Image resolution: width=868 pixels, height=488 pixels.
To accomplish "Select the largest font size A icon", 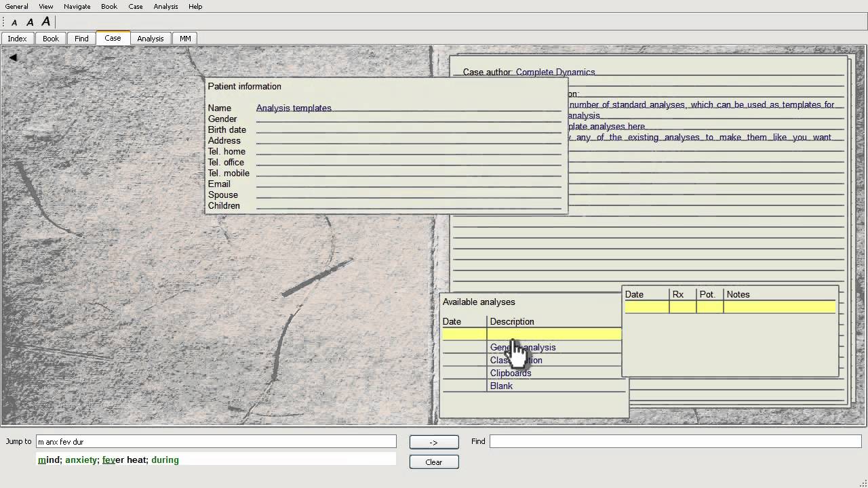I will click(45, 22).
